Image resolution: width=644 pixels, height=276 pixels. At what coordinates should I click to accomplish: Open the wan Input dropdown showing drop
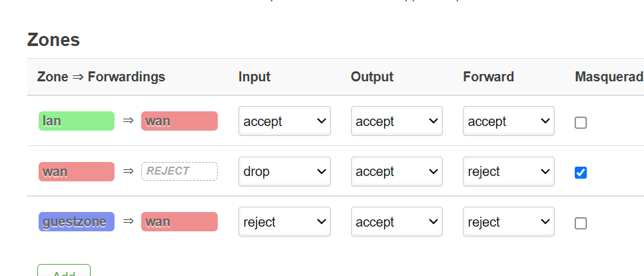pyautogui.click(x=284, y=172)
